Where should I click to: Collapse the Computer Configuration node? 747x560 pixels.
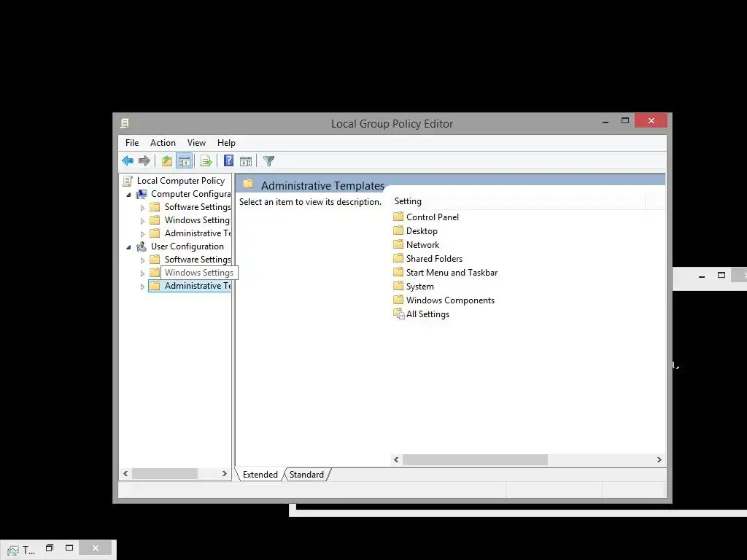click(128, 195)
